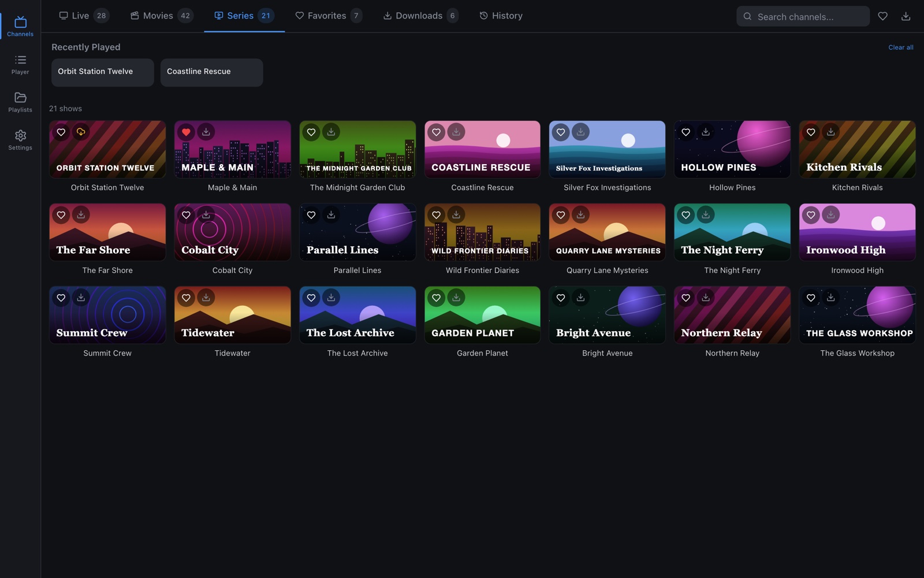
Task: Open the Favorites tab
Action: click(x=329, y=16)
